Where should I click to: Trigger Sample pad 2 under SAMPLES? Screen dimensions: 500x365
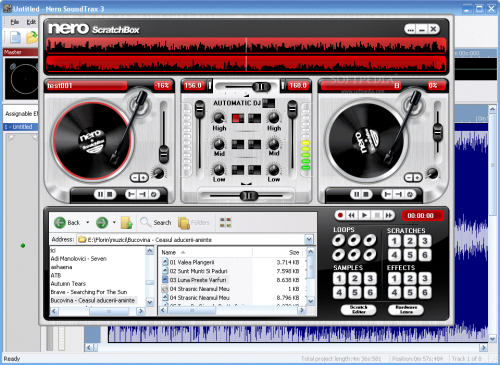point(355,278)
